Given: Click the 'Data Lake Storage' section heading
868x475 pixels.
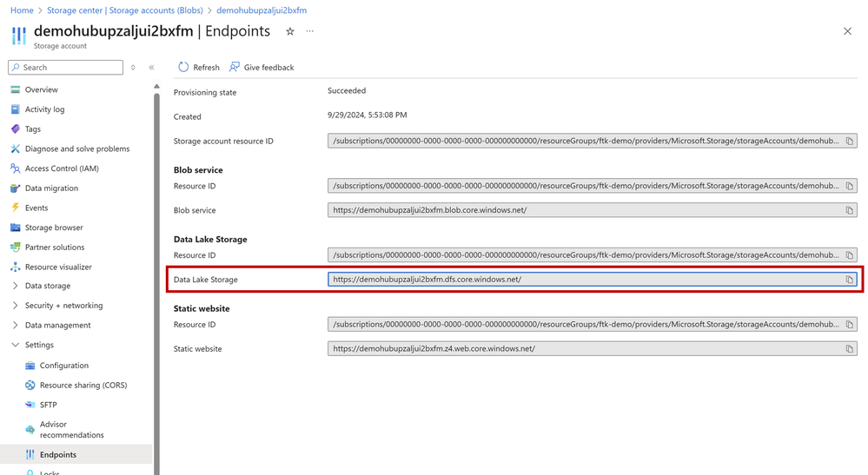Looking at the screenshot, I should click(210, 240).
